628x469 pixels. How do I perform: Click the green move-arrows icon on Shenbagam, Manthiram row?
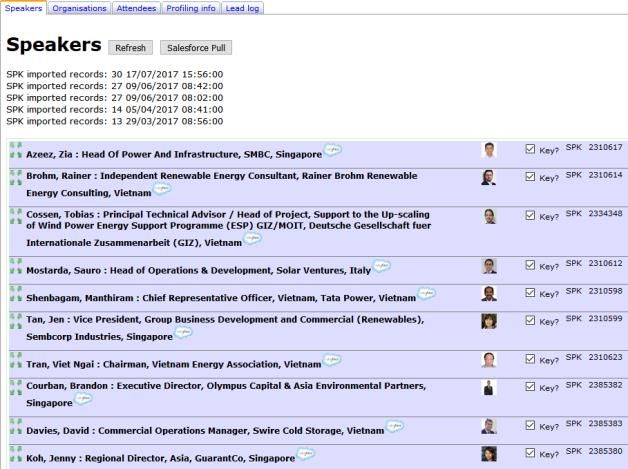point(16,294)
